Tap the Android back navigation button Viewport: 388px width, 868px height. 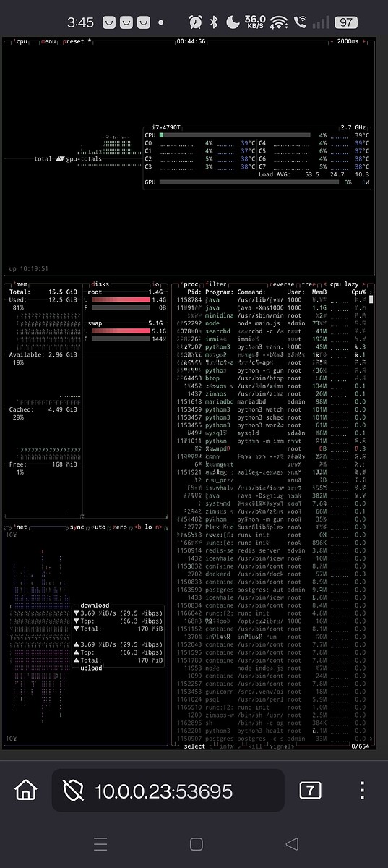291,843
